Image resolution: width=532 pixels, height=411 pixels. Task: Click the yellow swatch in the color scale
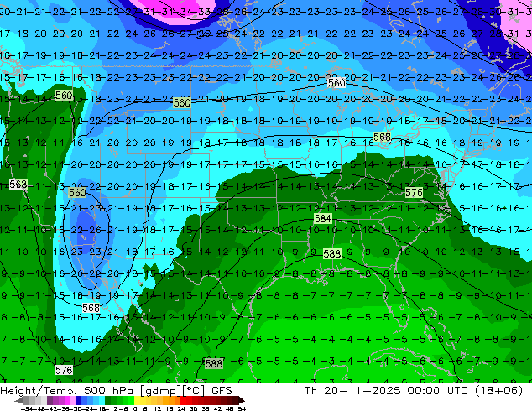click(x=137, y=400)
